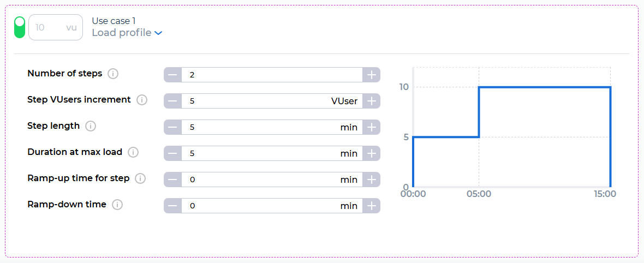Increase Step length with plus button
The image size is (644, 263).
(x=371, y=127)
